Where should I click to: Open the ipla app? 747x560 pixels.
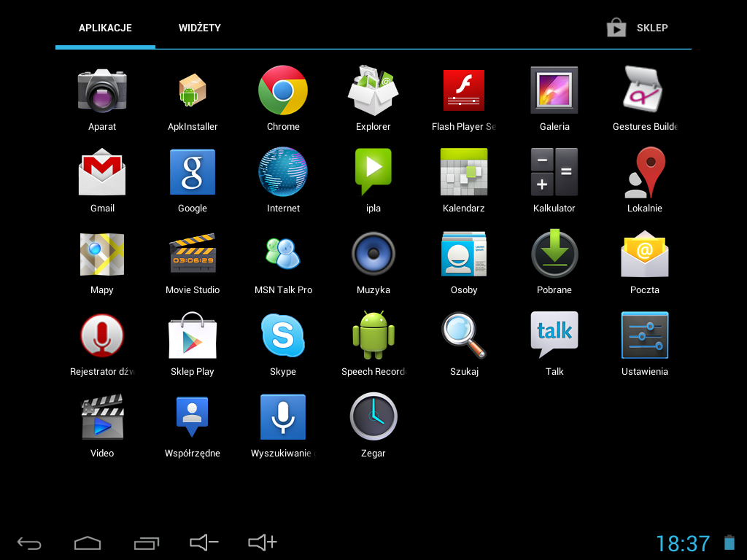pyautogui.click(x=373, y=171)
